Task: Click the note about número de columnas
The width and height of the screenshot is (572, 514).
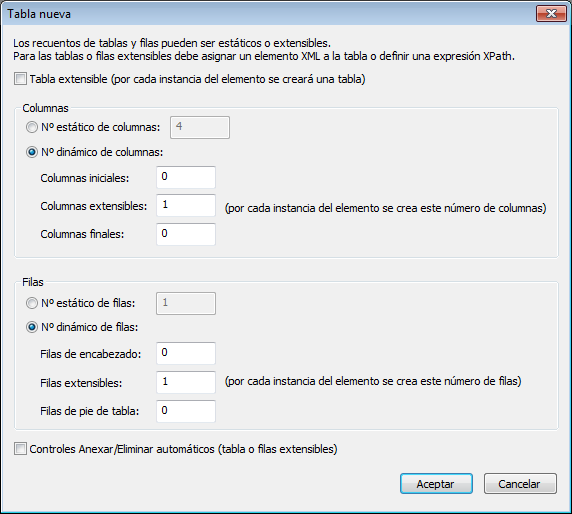Action: (386, 208)
